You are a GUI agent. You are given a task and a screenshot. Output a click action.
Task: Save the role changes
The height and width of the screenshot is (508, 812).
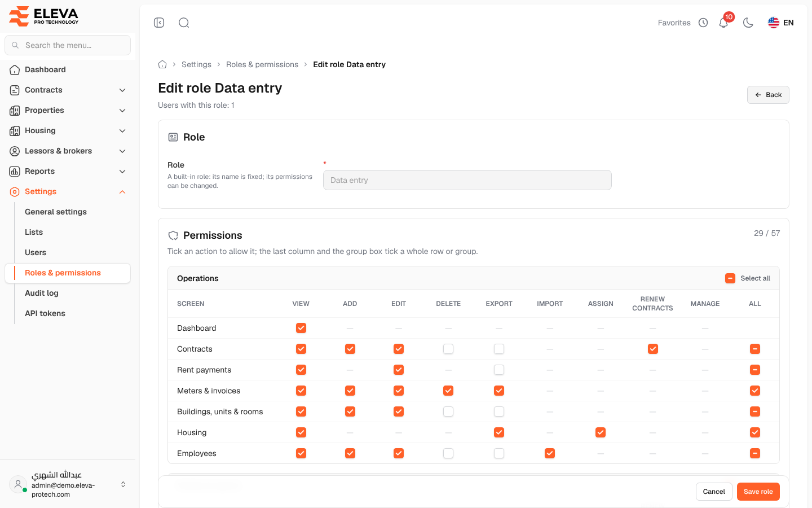pos(758,492)
